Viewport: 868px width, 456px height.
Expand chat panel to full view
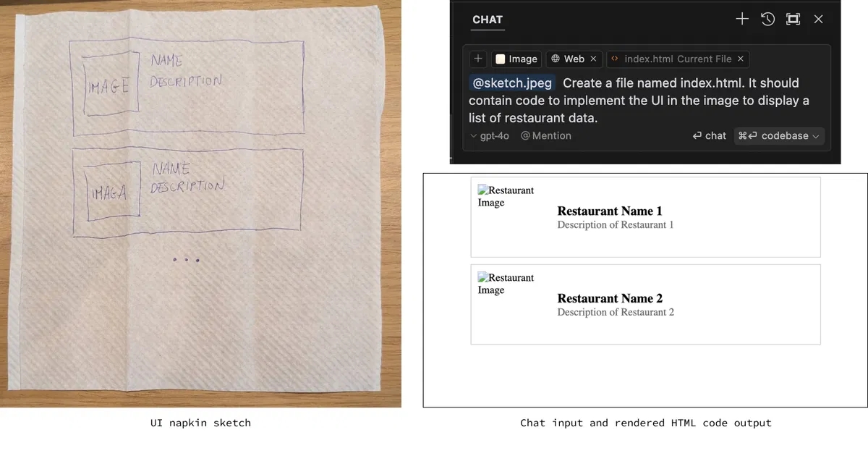[x=793, y=20]
